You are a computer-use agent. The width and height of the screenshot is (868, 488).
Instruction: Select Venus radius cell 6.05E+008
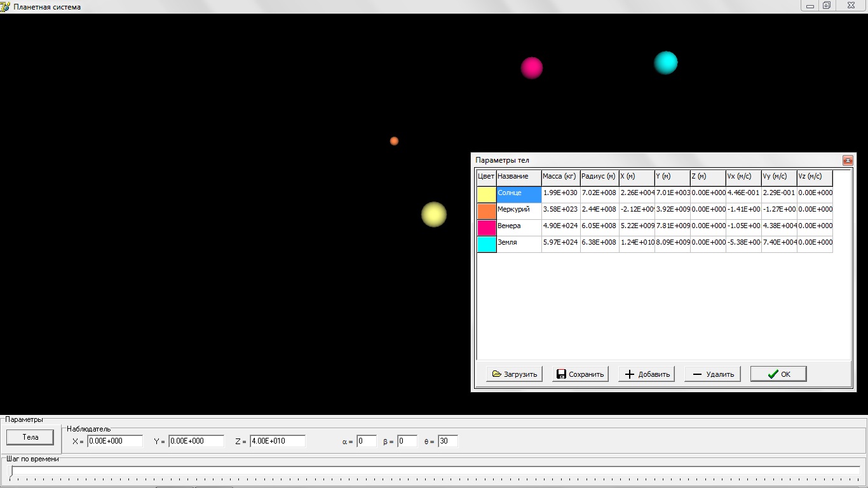[x=600, y=227]
